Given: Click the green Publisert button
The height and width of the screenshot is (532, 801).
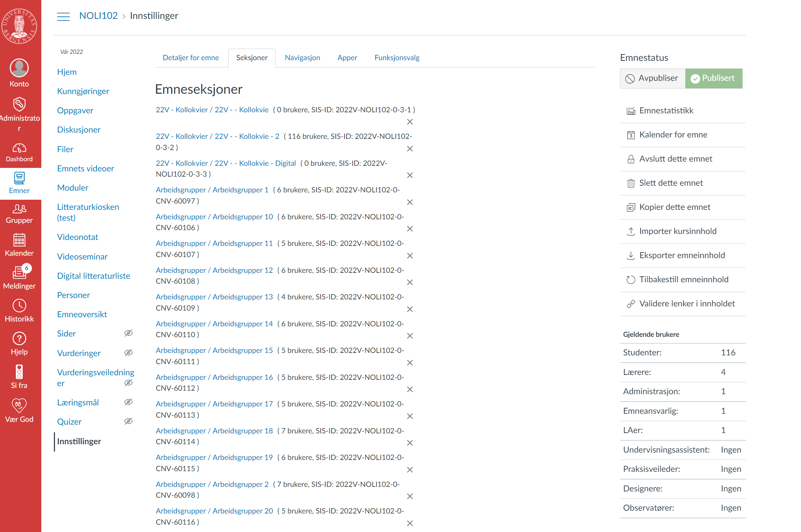Looking at the screenshot, I should (x=714, y=78).
